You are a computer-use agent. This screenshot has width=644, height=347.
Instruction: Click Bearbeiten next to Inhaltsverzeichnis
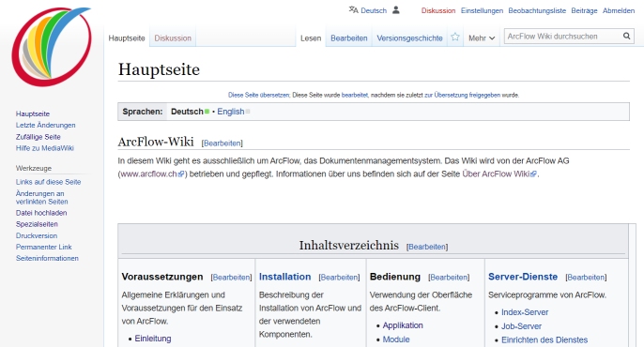[x=427, y=247]
